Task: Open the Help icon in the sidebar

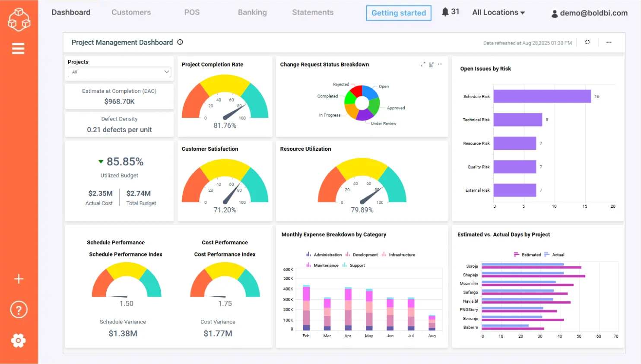Action: coord(19,309)
